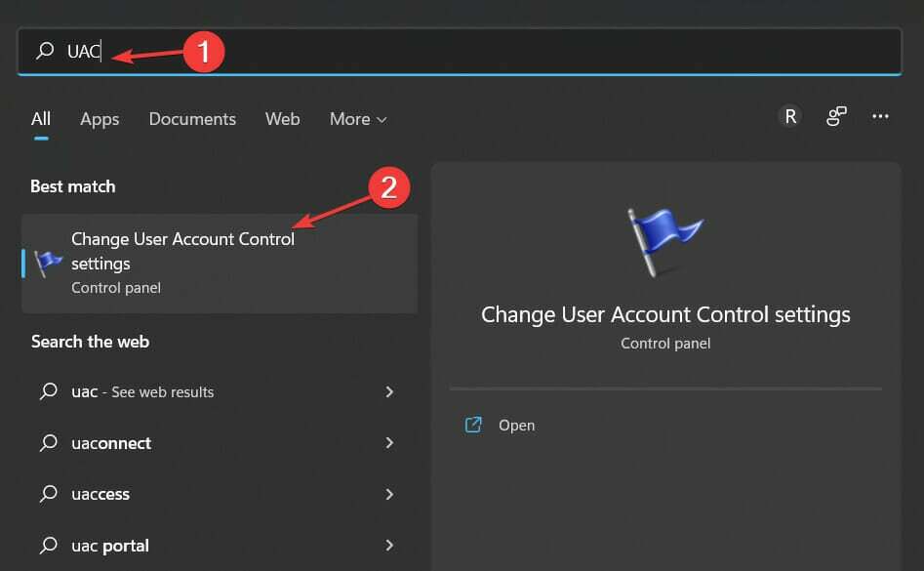This screenshot has height=571, width=924.
Task: Expand the chevron next to uaccess
Action: click(389, 494)
